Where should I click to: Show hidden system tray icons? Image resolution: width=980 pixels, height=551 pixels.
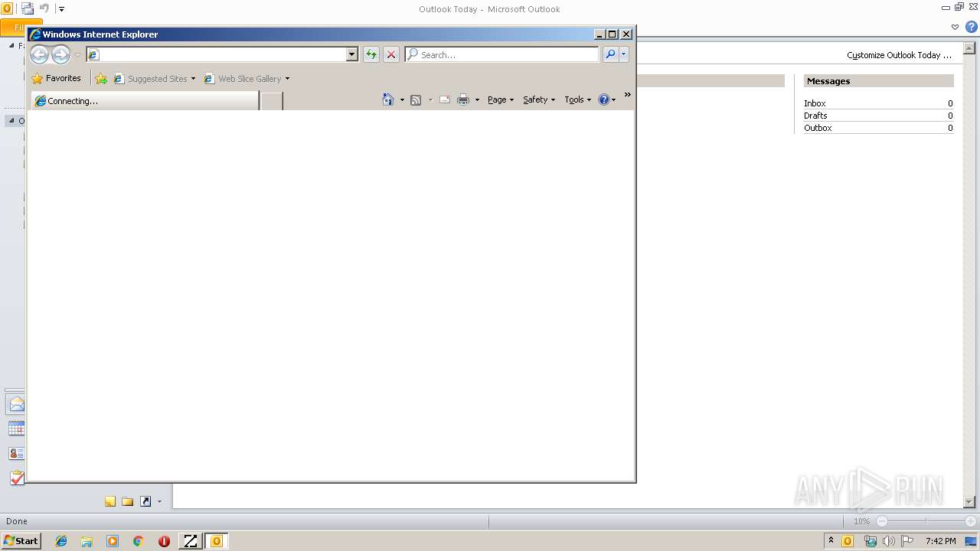coord(831,541)
